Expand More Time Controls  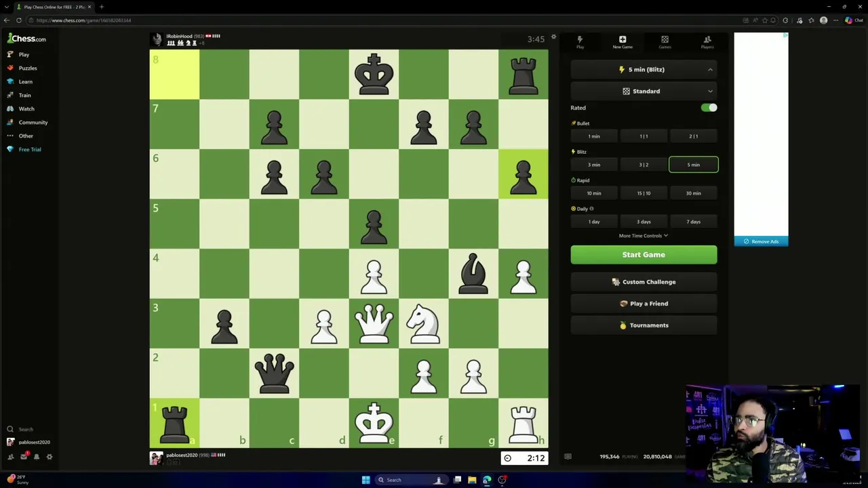643,236
